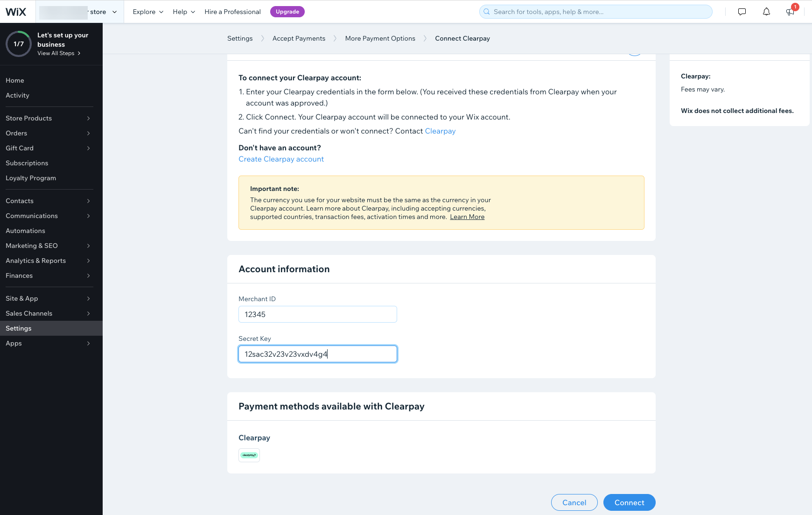
Task: Expand the Help menu
Action: pyautogui.click(x=184, y=12)
